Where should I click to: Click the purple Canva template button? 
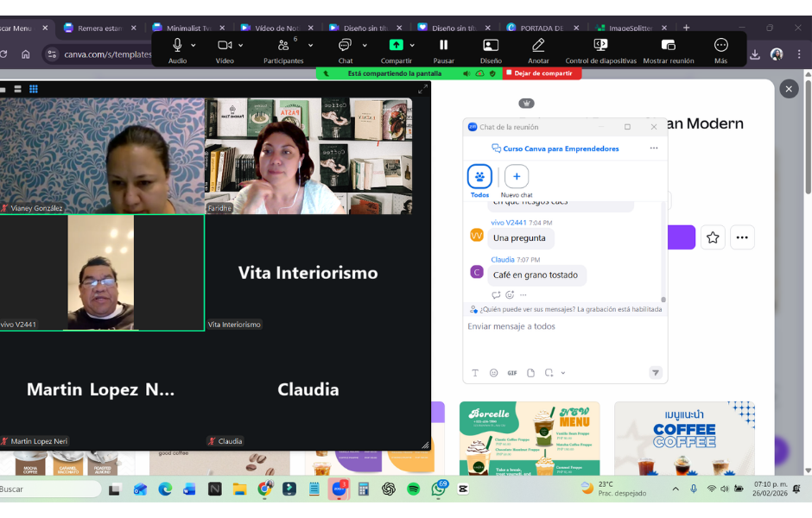pyautogui.click(x=681, y=237)
